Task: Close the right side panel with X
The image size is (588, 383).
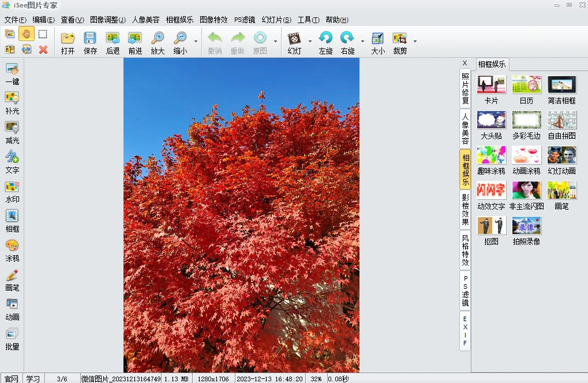Action: coord(465,63)
